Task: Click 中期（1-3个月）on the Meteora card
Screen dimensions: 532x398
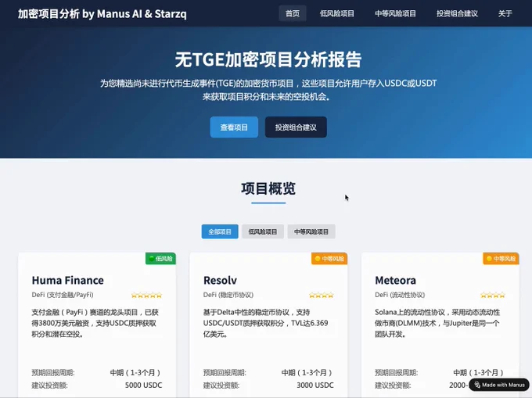Action: 479,372
